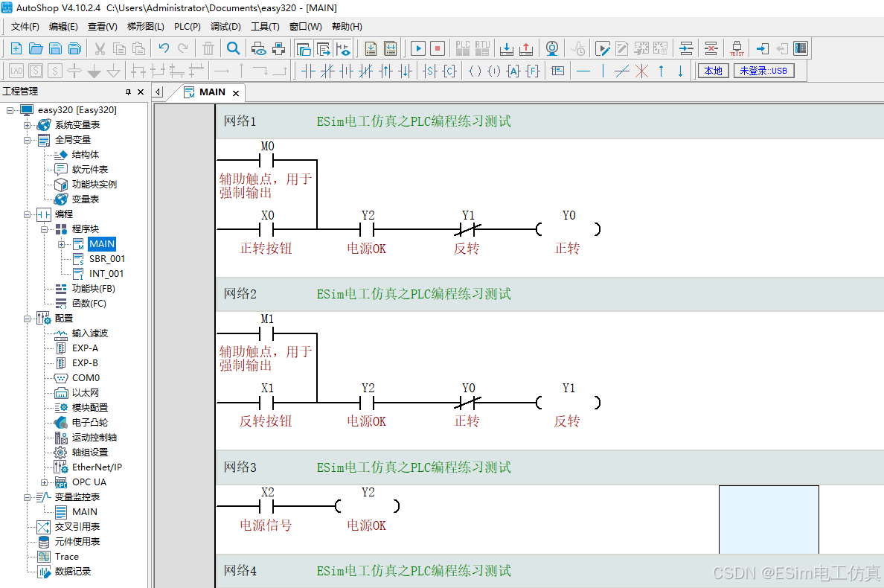Click the USB test connection icon

(737, 48)
